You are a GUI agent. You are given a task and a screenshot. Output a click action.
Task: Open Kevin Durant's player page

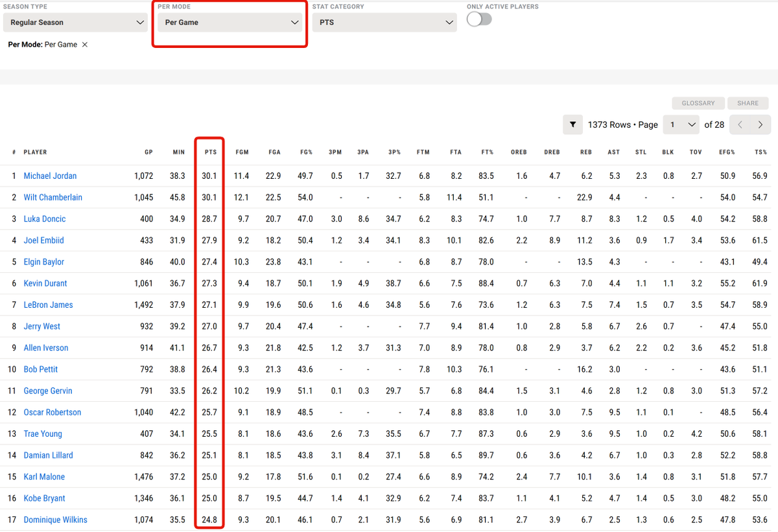(x=45, y=283)
